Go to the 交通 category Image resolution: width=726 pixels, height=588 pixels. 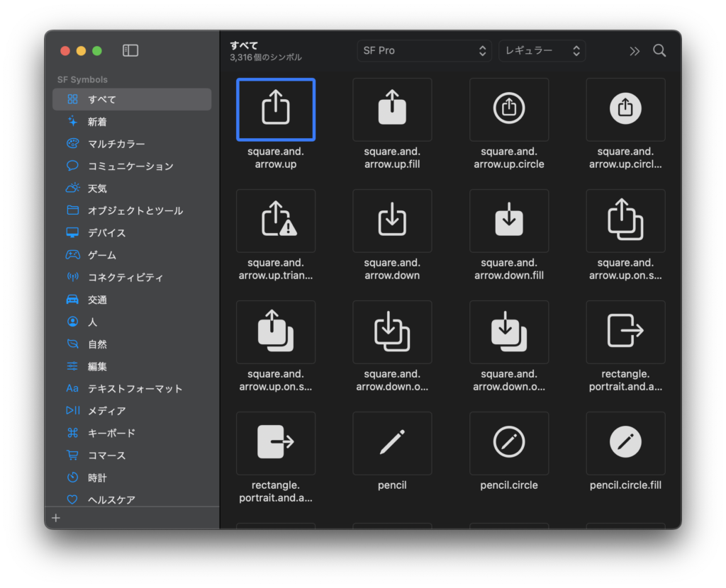pos(132,300)
